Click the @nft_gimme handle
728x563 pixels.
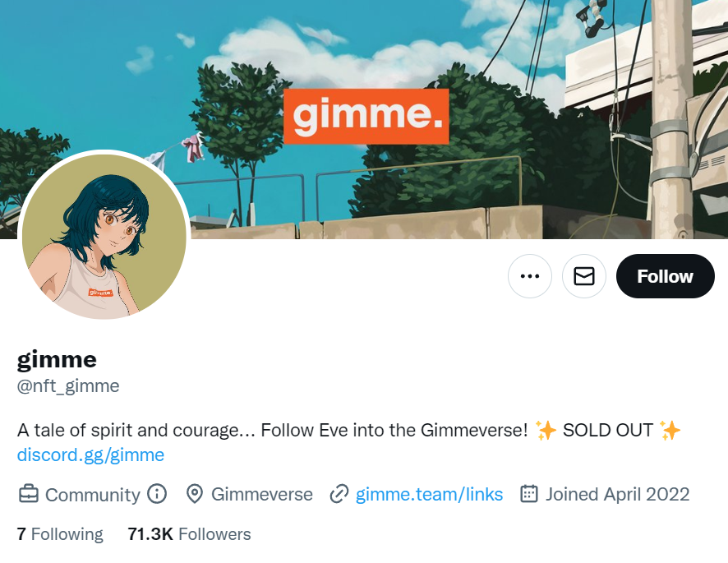pyautogui.click(x=68, y=386)
